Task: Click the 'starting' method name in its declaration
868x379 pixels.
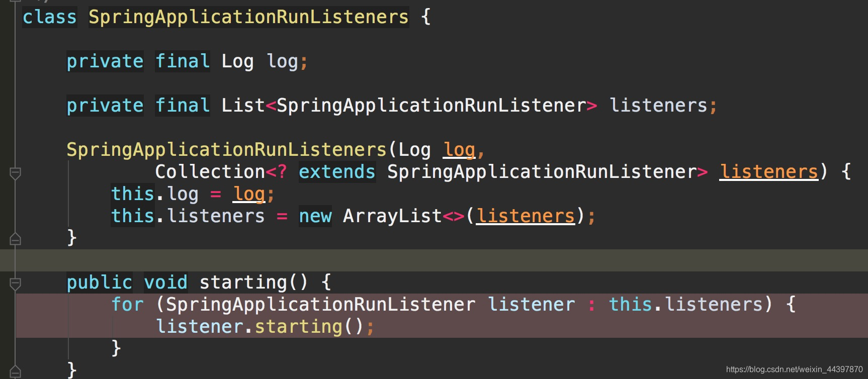Action: [x=243, y=282]
